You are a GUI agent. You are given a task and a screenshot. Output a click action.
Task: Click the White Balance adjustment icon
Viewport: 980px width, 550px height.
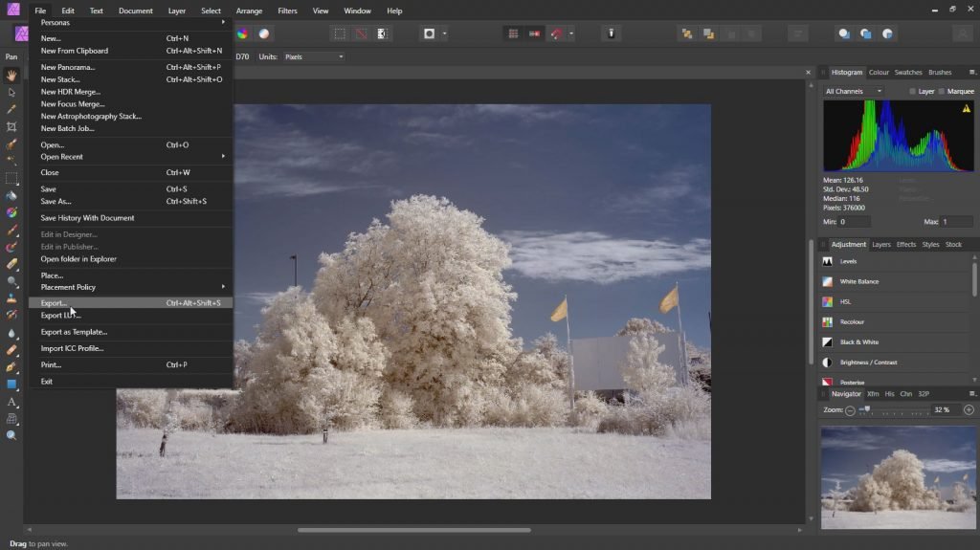[827, 281]
